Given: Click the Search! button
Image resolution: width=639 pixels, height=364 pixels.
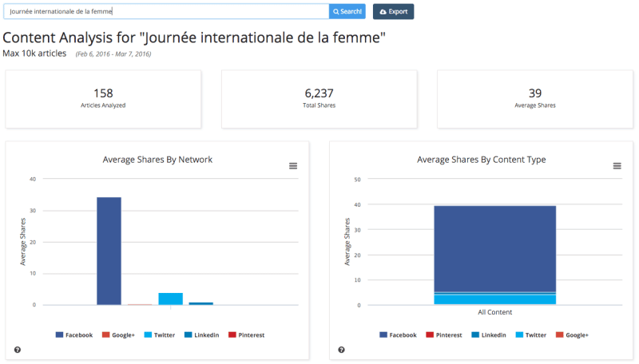Looking at the screenshot, I should click(347, 11).
